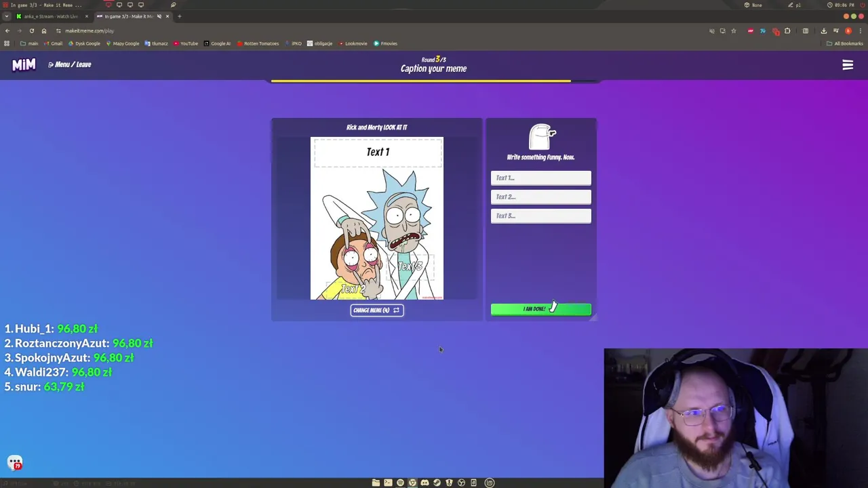The image size is (868, 488).
Task: Click the MiM logo
Action: (24, 64)
